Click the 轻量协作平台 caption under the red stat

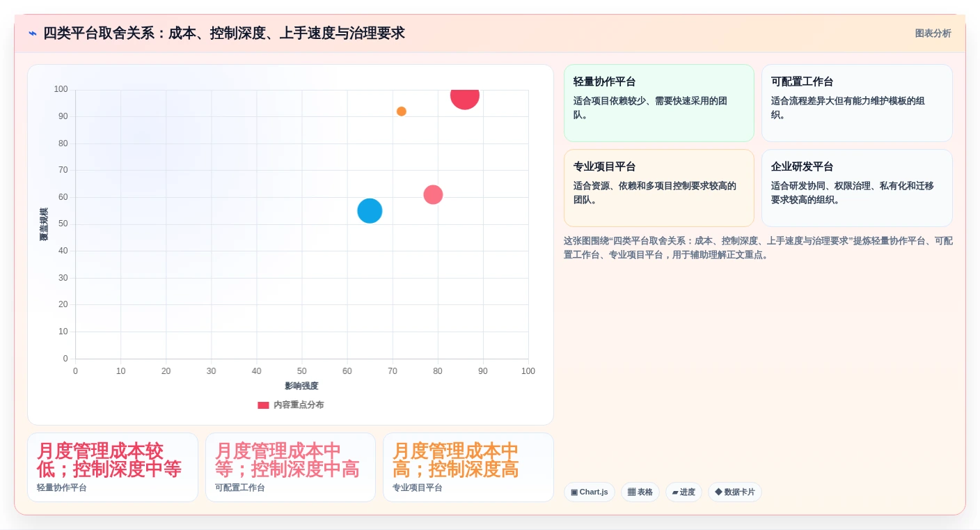click(x=62, y=488)
